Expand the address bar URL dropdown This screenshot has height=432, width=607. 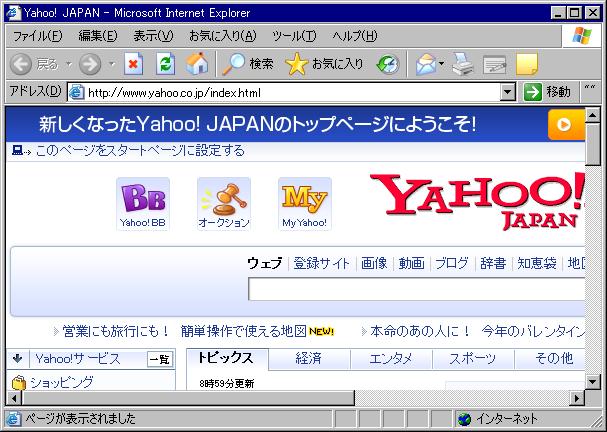click(508, 93)
